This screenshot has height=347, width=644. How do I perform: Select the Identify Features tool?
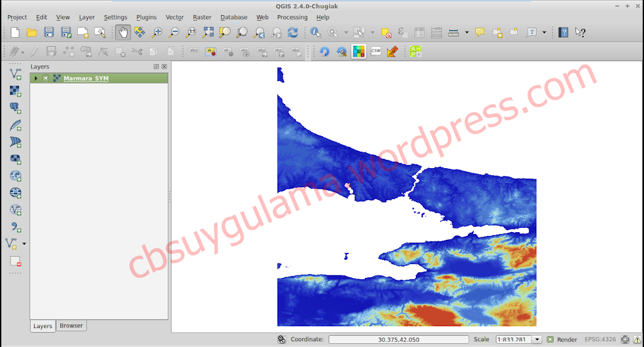pos(315,33)
